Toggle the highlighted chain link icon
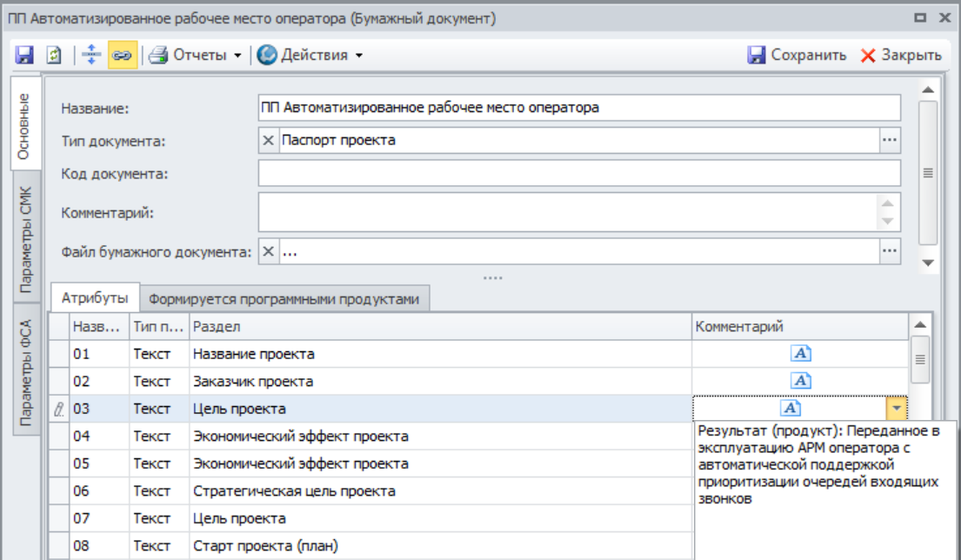 120,55
